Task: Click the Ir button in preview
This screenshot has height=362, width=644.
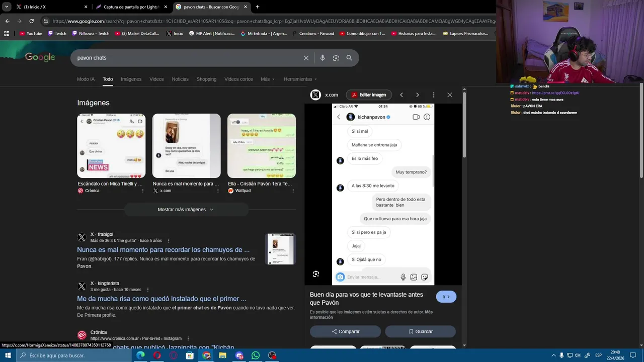Action: [x=446, y=297]
